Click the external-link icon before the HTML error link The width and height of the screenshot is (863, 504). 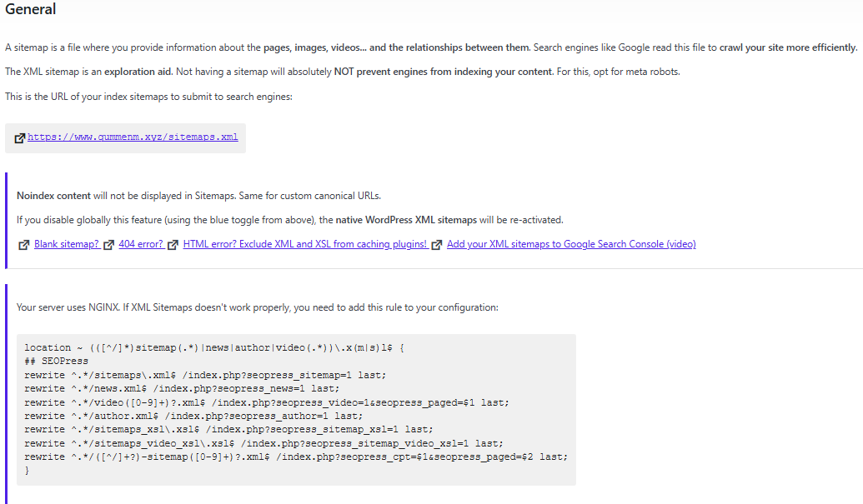tap(173, 244)
